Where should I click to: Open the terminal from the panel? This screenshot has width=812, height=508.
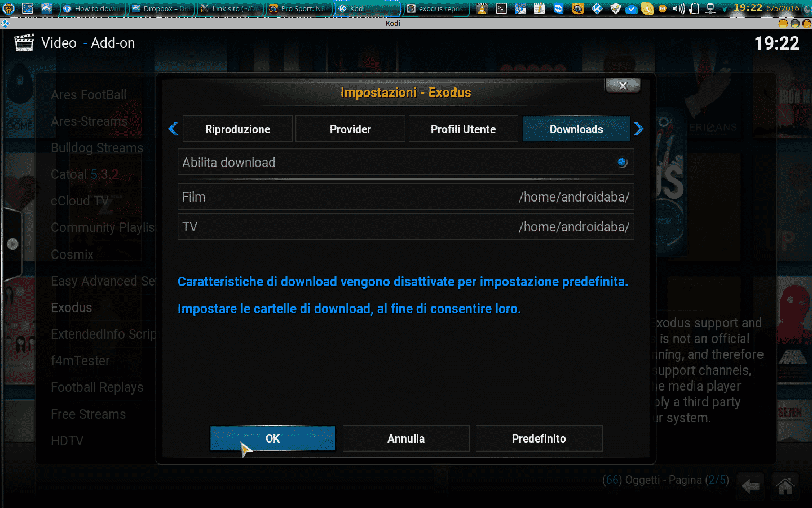click(x=501, y=8)
